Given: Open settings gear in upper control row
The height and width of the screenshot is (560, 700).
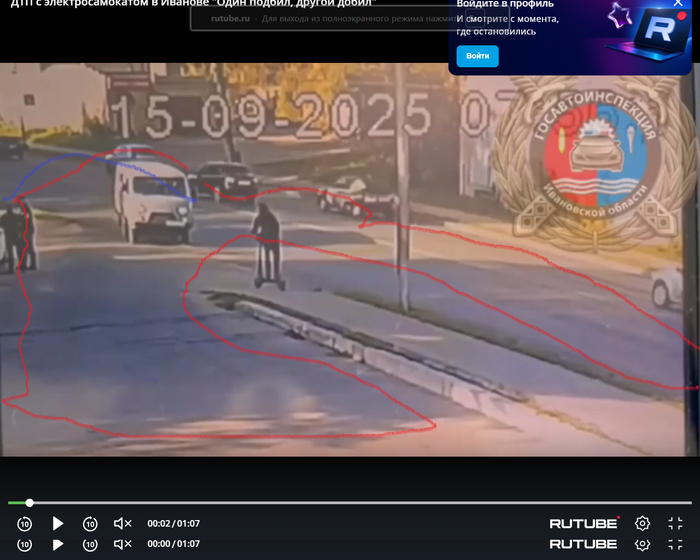Looking at the screenshot, I should pos(642,524).
